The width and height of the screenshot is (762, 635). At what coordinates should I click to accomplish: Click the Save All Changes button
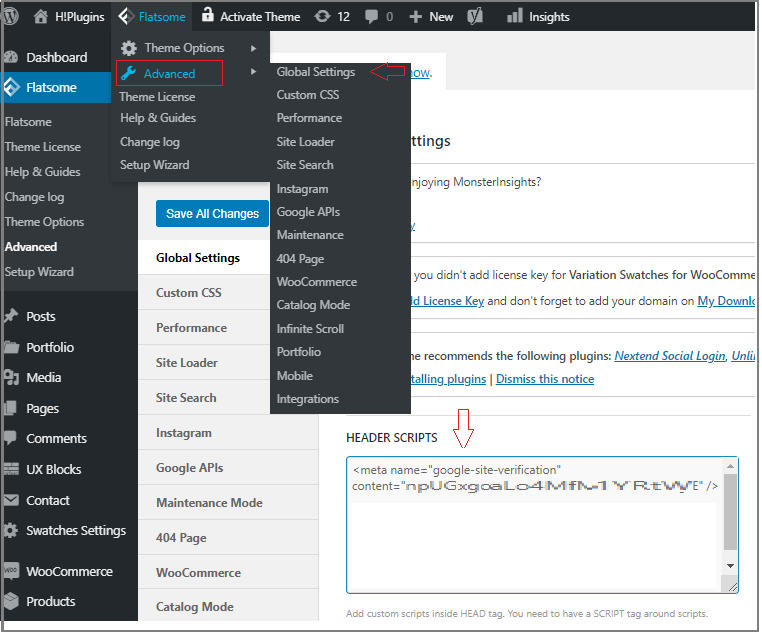point(212,214)
